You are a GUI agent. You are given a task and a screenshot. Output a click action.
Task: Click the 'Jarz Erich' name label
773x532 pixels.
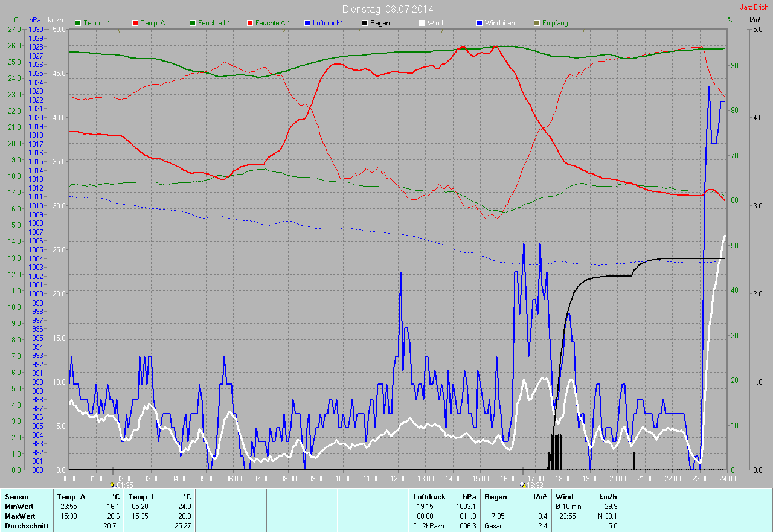755,7
